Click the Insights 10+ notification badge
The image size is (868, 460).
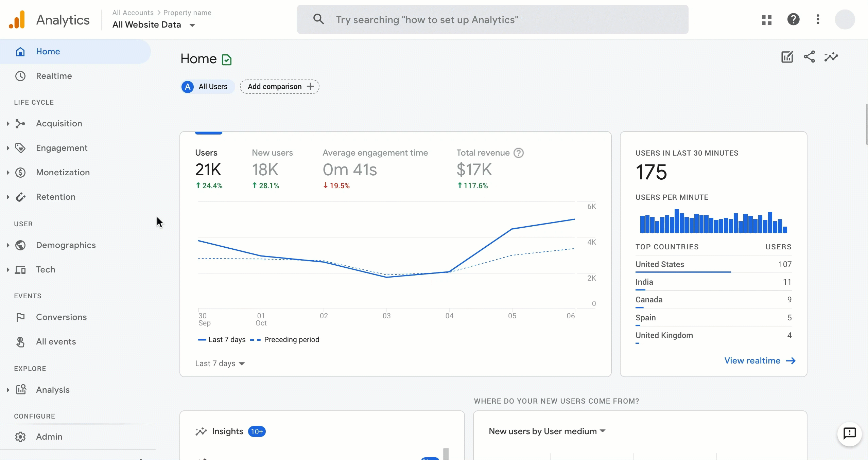click(x=257, y=431)
